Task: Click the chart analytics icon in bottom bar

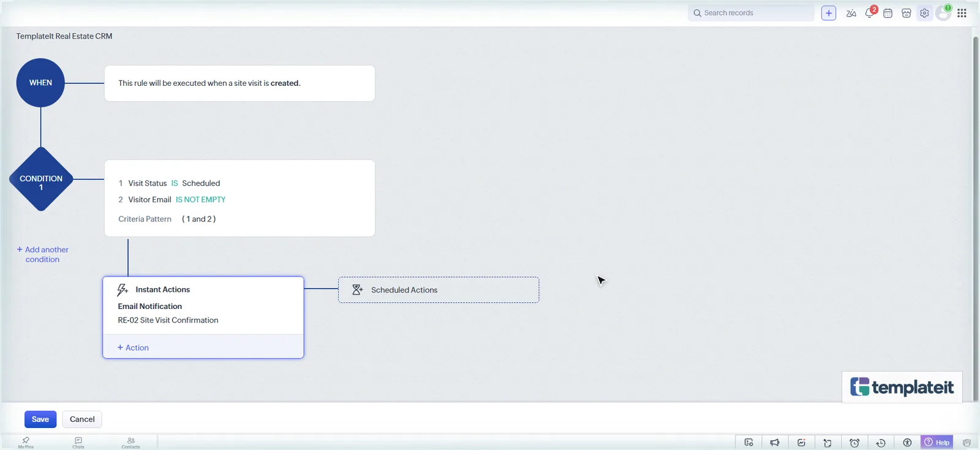Action: 801,443
